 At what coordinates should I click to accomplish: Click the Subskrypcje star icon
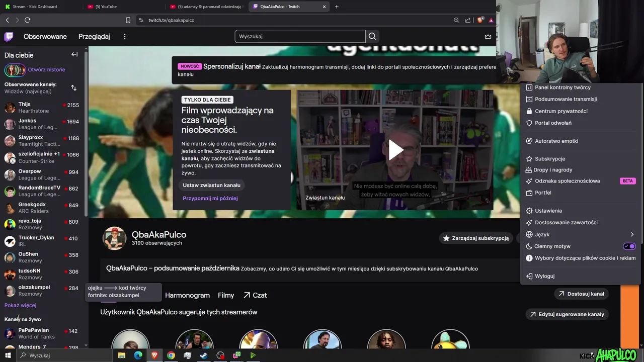pyautogui.click(x=529, y=159)
